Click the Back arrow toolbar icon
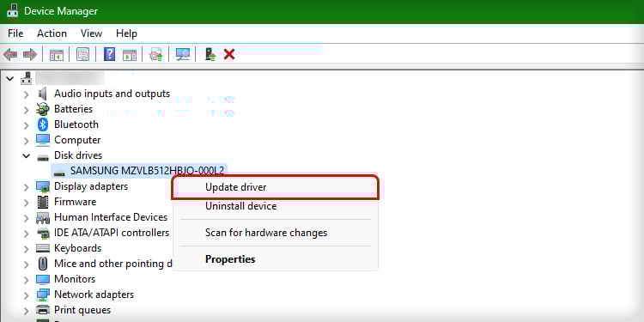 10,54
